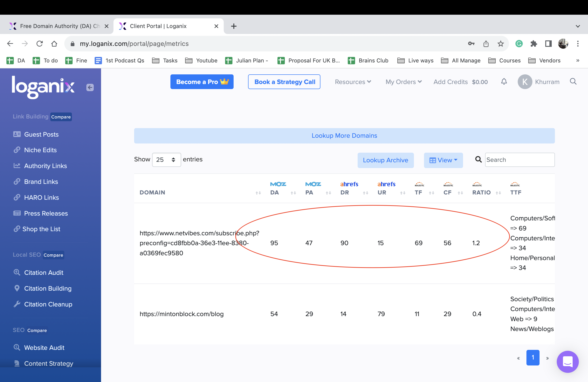
Task: Click the Grammarly extension icon
Action: pyautogui.click(x=519, y=44)
